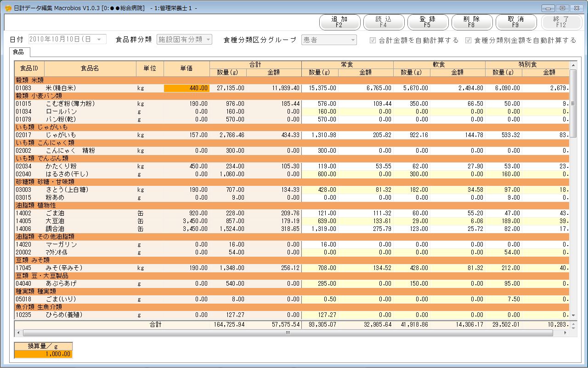Toggle 合計金額を自動計算する checkbox
This screenshot has height=368, width=588.
point(373,40)
